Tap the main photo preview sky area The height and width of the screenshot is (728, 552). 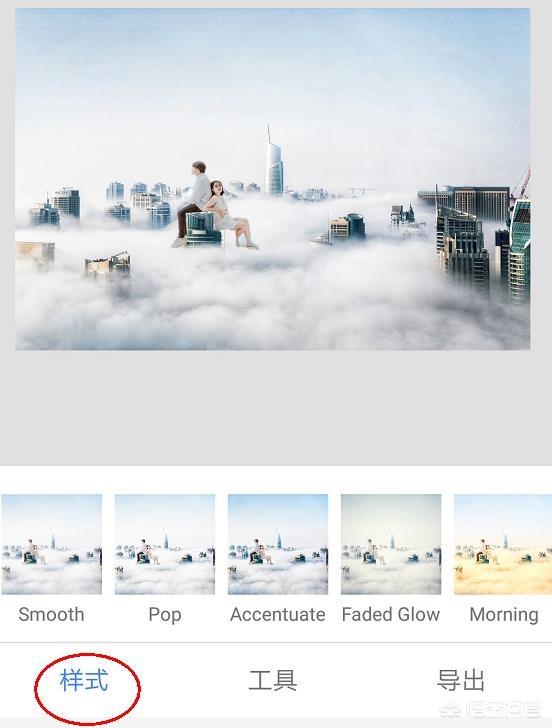273,70
